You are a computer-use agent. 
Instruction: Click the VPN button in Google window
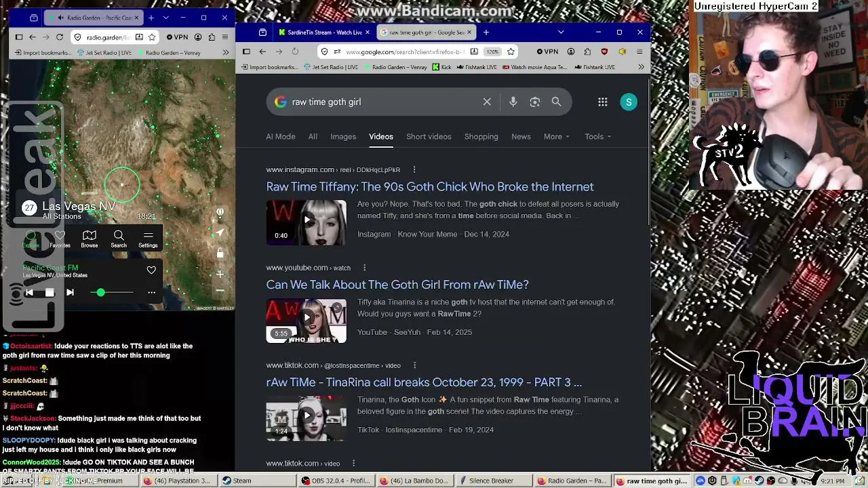(547, 52)
